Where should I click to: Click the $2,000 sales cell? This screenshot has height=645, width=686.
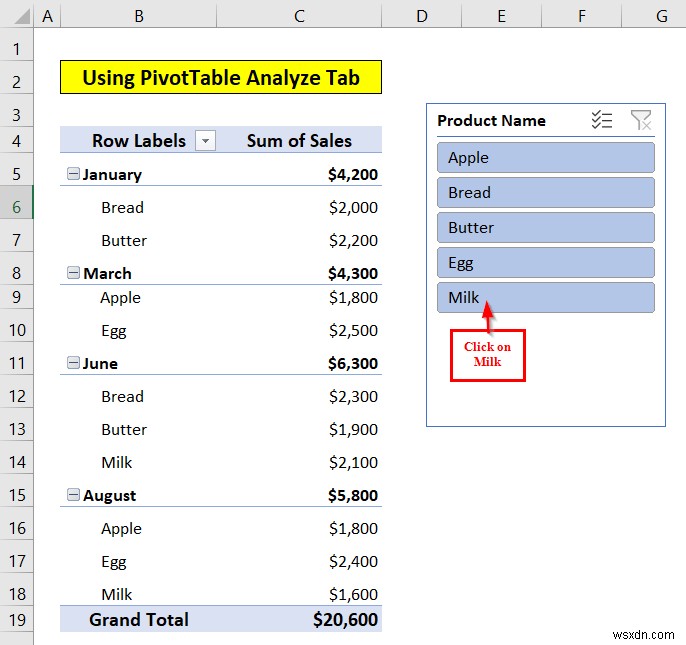coord(353,207)
